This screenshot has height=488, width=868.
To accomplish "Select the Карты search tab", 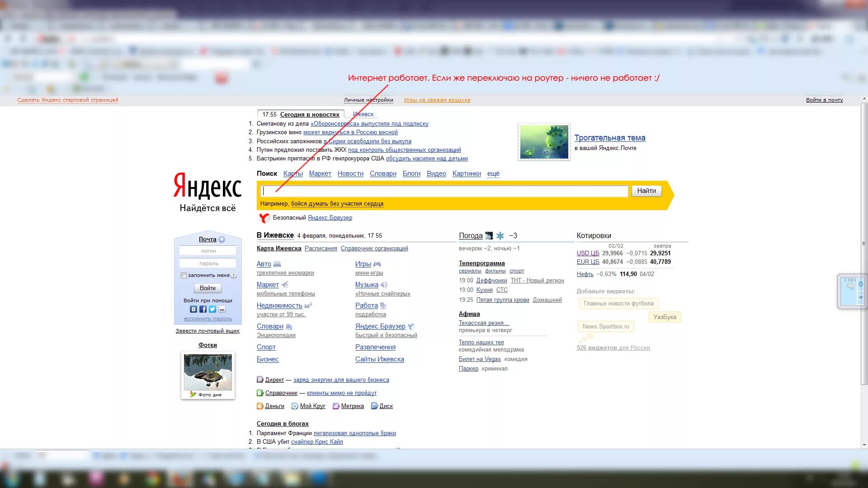I will (293, 174).
